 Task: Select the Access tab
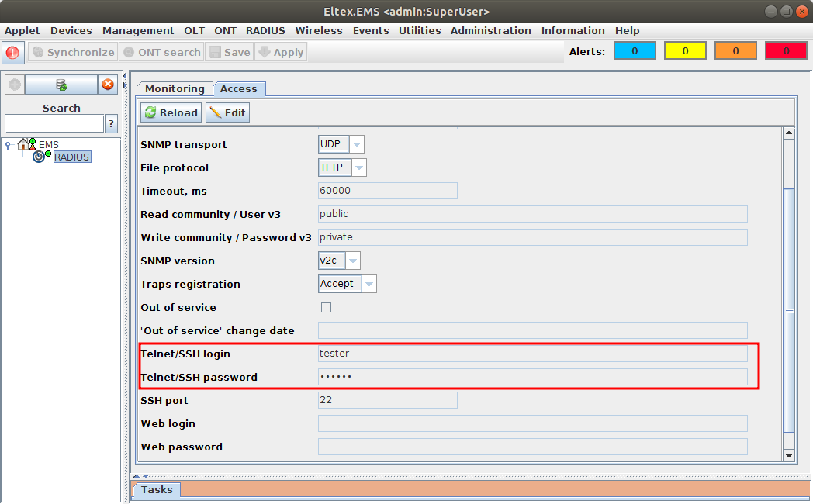pyautogui.click(x=239, y=88)
